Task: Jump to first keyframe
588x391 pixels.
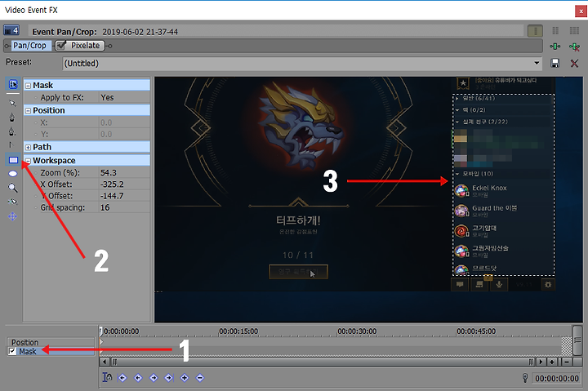Action: point(122,378)
